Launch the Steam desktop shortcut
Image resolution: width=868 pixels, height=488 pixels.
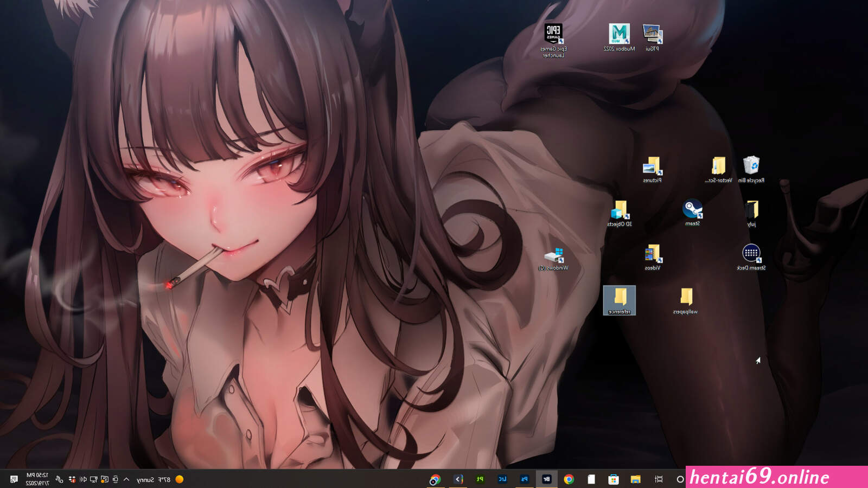pos(692,213)
